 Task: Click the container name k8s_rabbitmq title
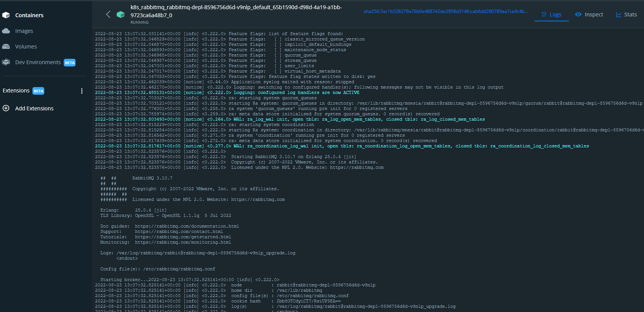[236, 11]
